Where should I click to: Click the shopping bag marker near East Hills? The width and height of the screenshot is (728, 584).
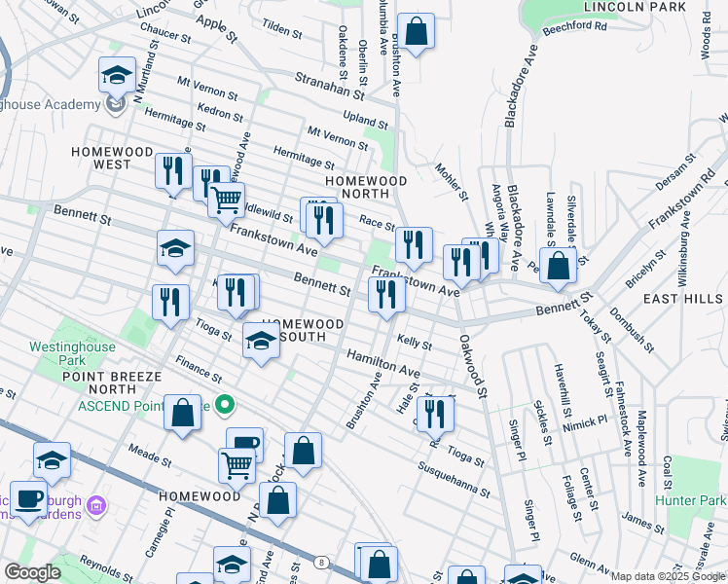click(558, 266)
